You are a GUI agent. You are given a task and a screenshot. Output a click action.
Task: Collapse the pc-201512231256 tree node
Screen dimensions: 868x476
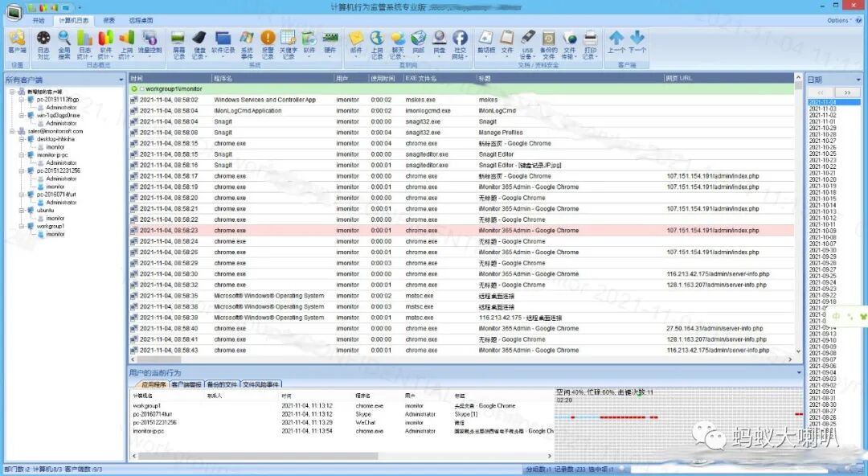coord(23,170)
